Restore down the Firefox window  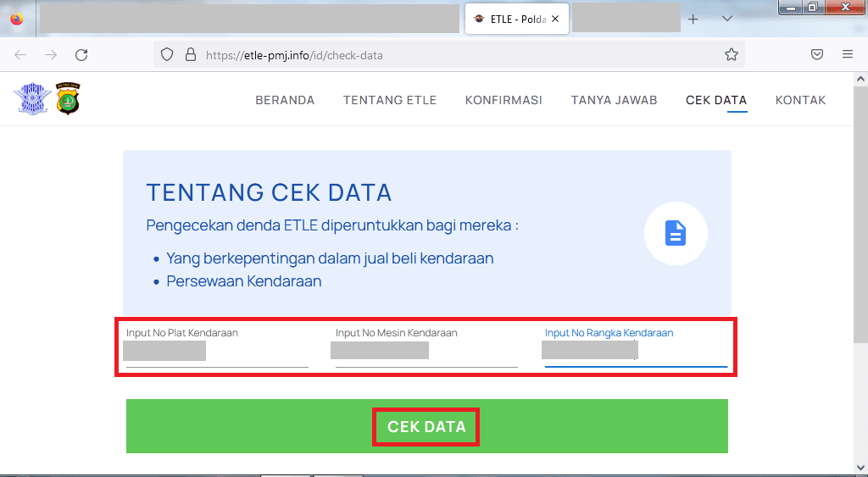(x=813, y=7)
